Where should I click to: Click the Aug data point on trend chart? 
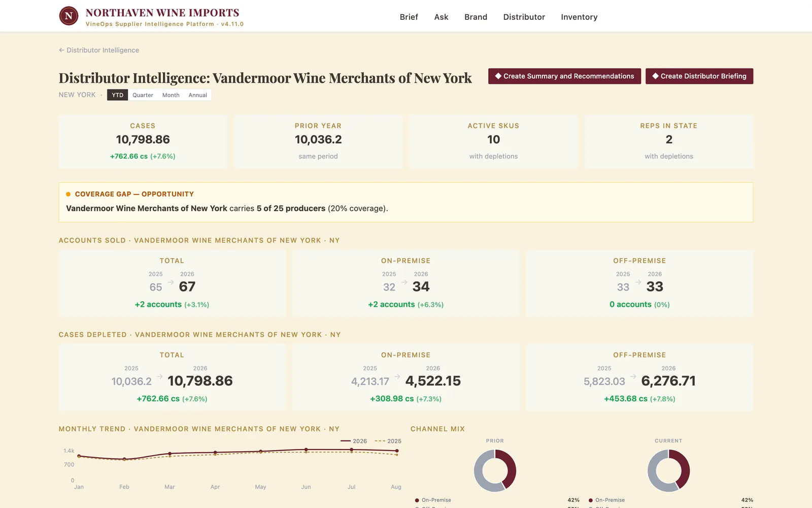[x=397, y=451]
